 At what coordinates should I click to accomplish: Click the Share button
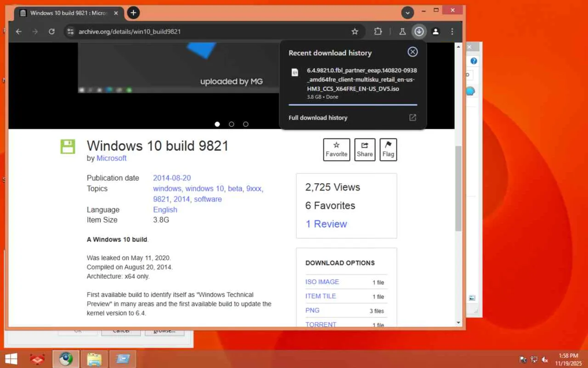click(365, 150)
